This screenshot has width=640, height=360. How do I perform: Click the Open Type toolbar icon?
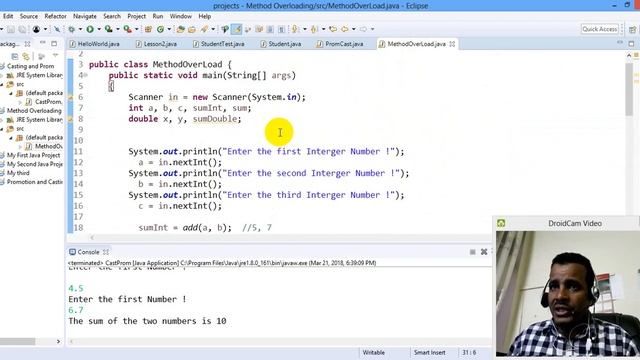(180, 29)
